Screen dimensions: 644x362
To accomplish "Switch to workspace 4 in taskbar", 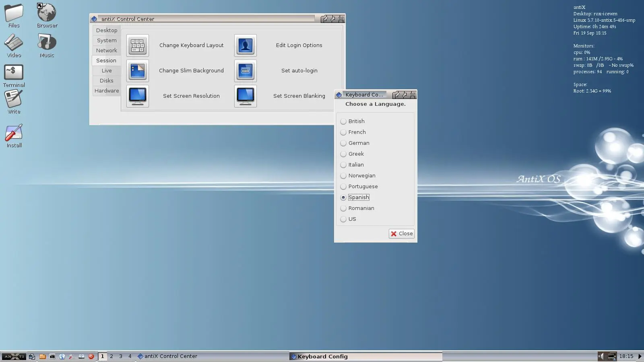I will pyautogui.click(x=130, y=356).
